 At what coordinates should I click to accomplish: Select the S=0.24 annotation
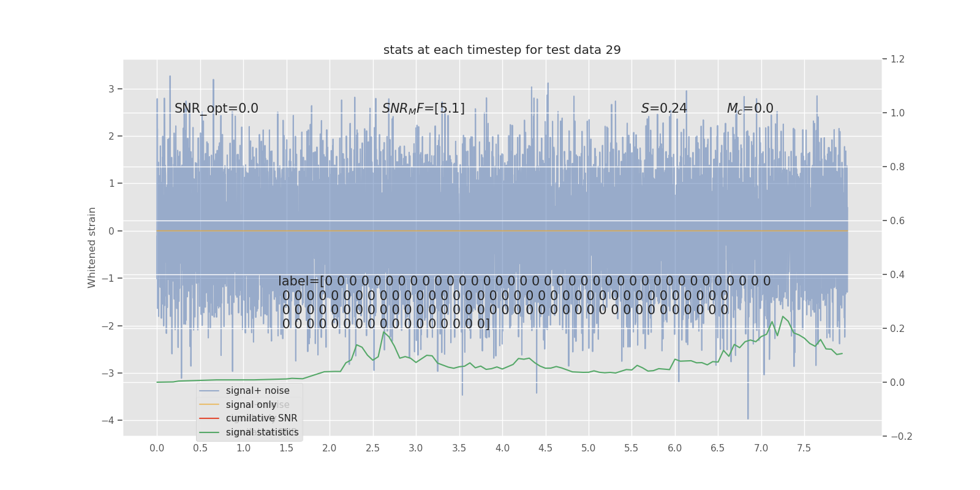[664, 108]
